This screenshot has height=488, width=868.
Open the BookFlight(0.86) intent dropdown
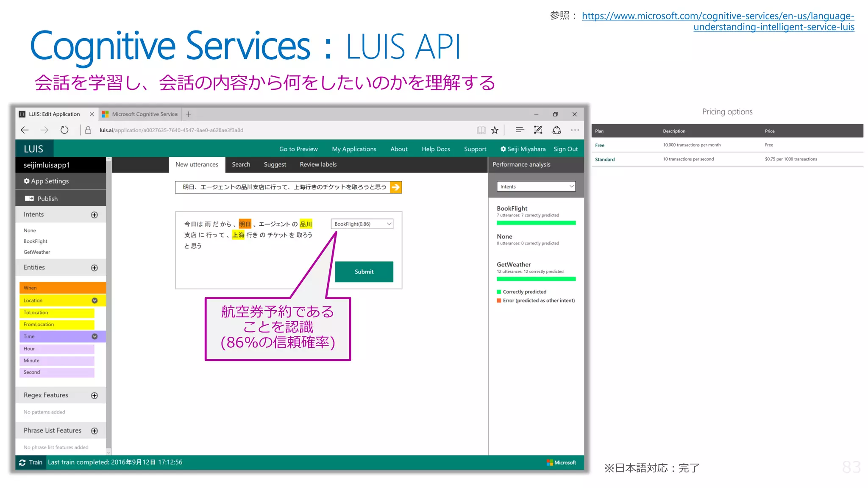coord(362,224)
